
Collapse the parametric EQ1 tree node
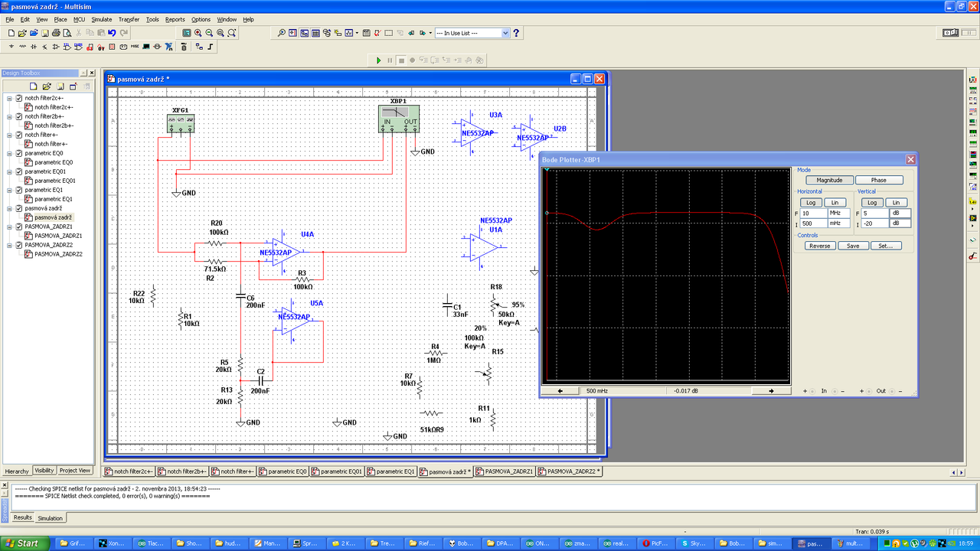click(9, 190)
